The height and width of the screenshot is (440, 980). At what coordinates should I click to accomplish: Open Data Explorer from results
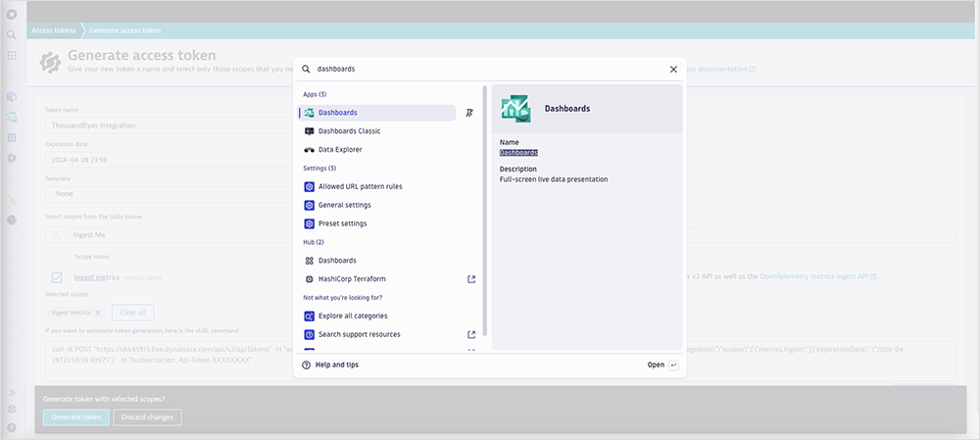pyautogui.click(x=340, y=150)
